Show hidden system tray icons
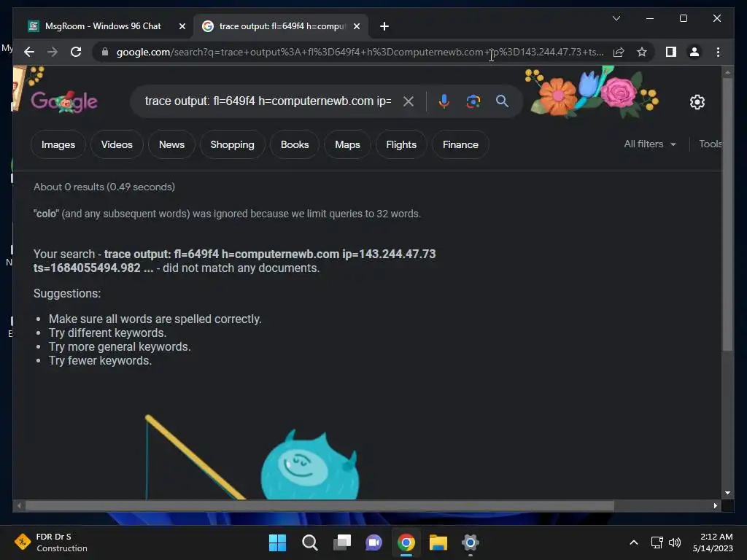Image resolution: width=747 pixels, height=560 pixels. tap(634, 542)
